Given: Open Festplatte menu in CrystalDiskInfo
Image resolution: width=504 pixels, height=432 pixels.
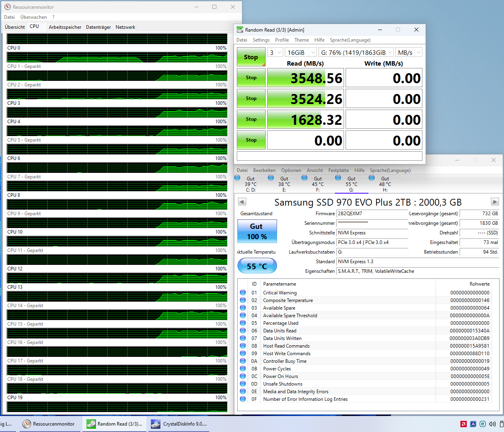Looking at the screenshot, I should pyautogui.click(x=338, y=170).
